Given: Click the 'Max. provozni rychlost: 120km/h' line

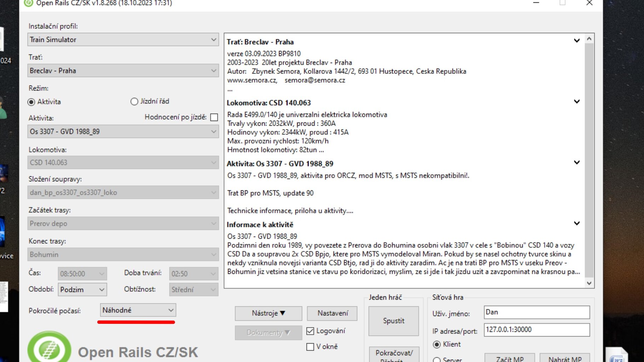Looking at the screenshot, I should coord(278,141).
